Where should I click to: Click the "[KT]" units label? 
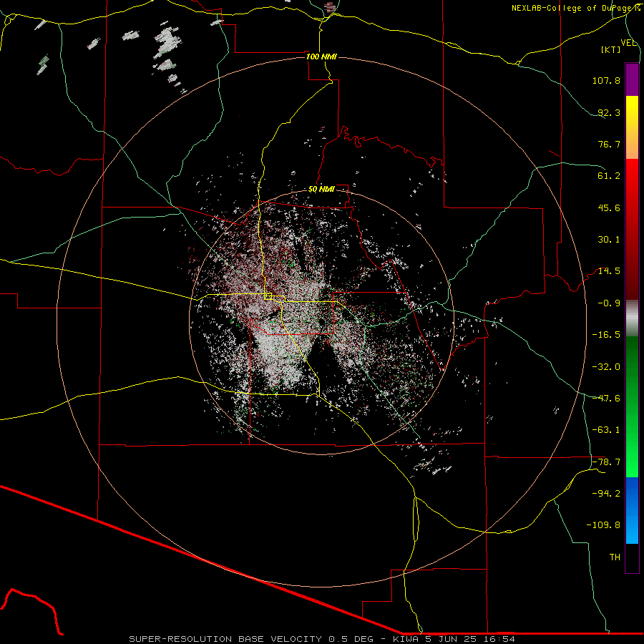[x=611, y=49]
